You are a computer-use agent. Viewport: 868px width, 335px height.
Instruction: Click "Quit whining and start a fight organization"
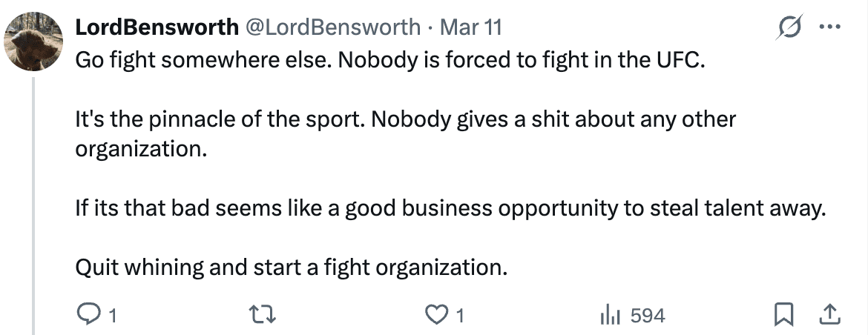292,267
